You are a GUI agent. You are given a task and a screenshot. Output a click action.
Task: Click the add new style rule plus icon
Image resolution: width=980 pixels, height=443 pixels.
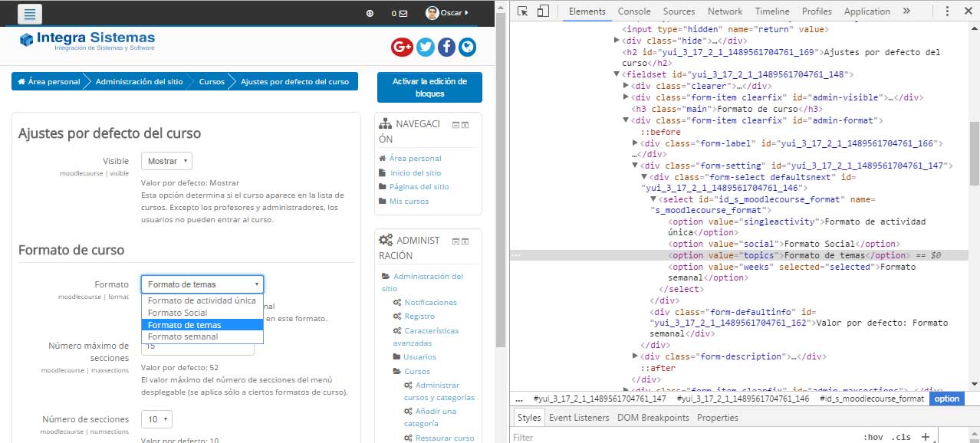point(926,437)
